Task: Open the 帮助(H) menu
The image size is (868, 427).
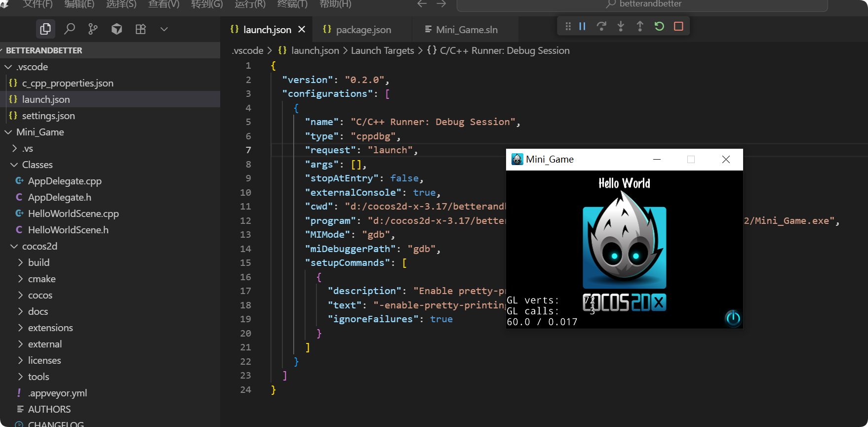Action: (x=335, y=4)
